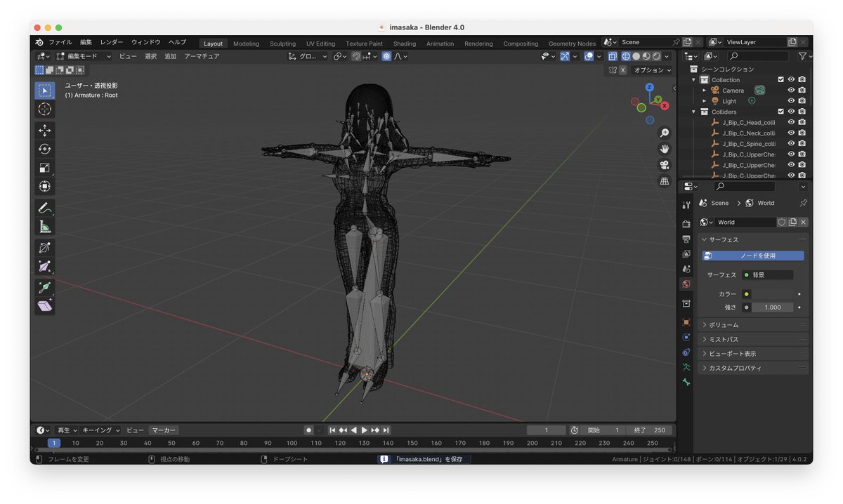Select the Measure ruler tool

coord(45,226)
